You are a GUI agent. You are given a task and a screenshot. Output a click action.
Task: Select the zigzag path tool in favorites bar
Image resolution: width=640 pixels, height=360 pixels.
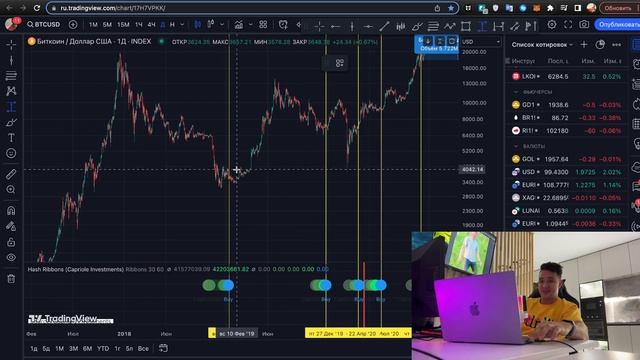point(449,27)
